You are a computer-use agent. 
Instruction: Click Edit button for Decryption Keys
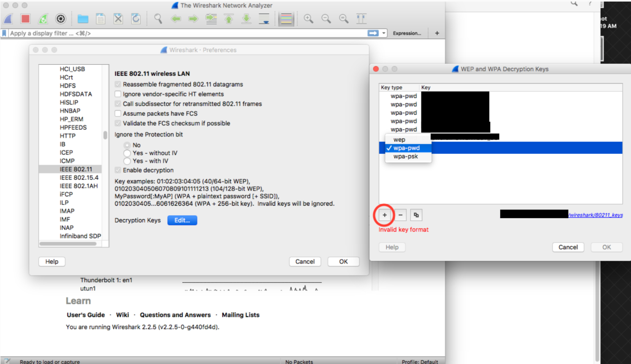[182, 220]
